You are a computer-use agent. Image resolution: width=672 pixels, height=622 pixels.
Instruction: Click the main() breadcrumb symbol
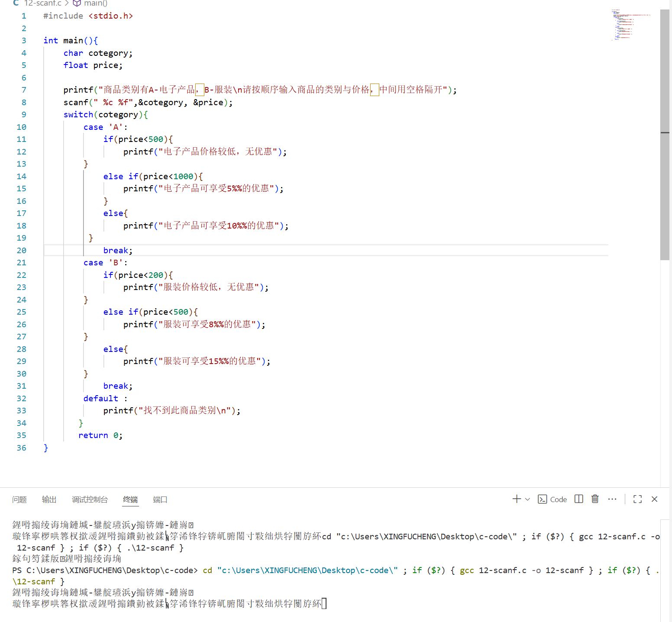click(96, 3)
